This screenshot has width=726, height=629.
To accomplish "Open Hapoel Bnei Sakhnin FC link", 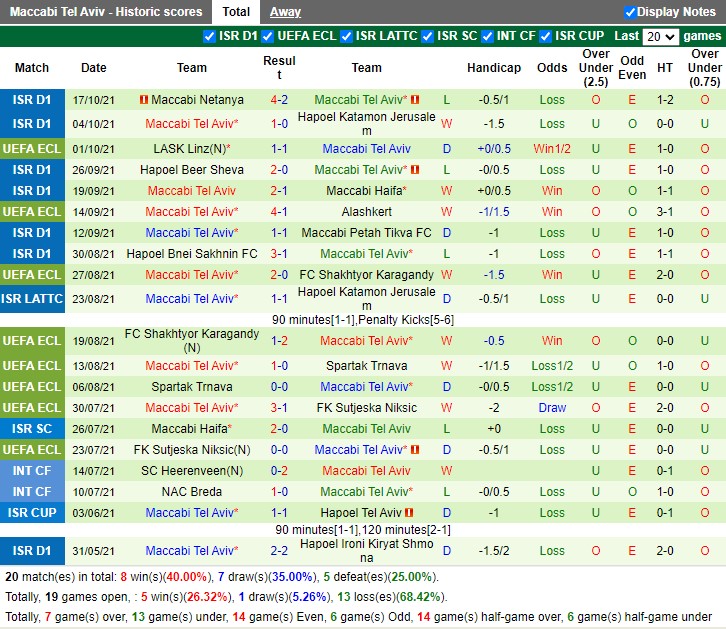I will tap(192, 254).
